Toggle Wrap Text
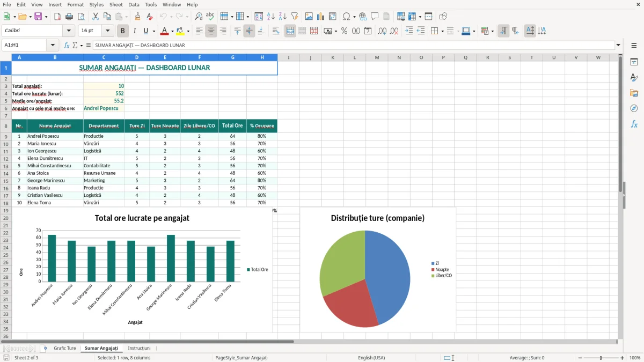The height and width of the screenshot is (362, 644). pyautogui.click(x=276, y=31)
